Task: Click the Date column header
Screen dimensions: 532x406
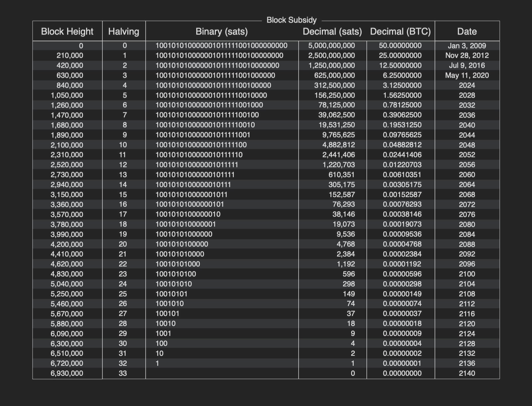Action: 467,32
